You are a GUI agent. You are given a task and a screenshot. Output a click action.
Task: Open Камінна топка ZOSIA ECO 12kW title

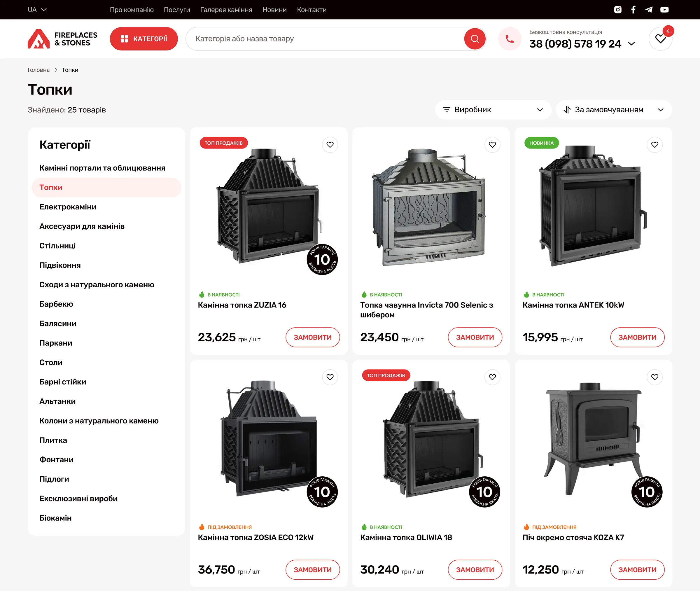(x=256, y=538)
